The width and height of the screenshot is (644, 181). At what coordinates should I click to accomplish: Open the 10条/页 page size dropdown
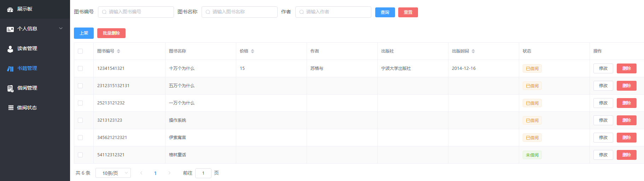coord(113,173)
